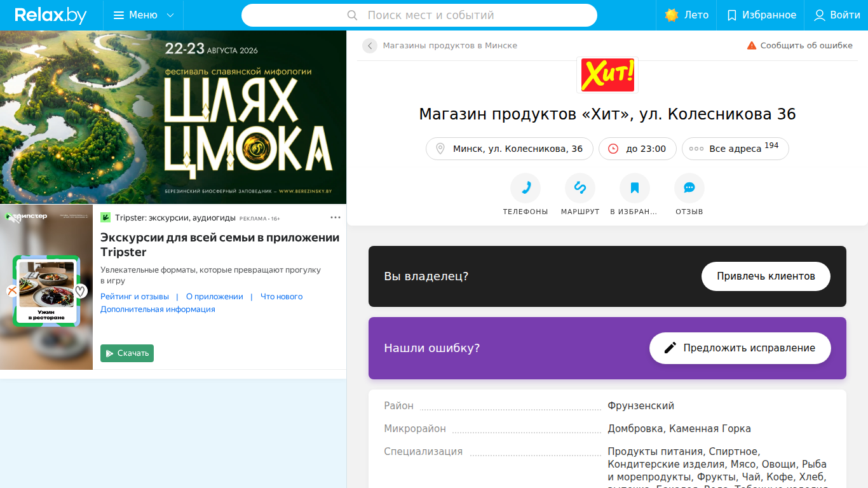Click the store title heading

click(607, 114)
